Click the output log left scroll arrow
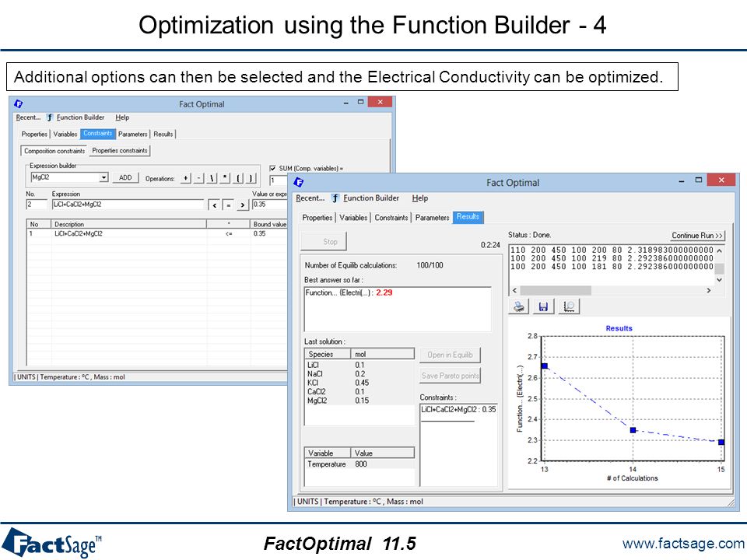 coord(514,290)
